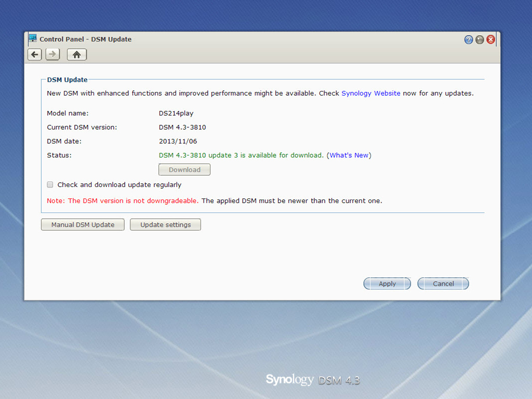Viewport: 532px width, 399px height.
Task: Click the Model name: label
Action: pyautogui.click(x=68, y=113)
